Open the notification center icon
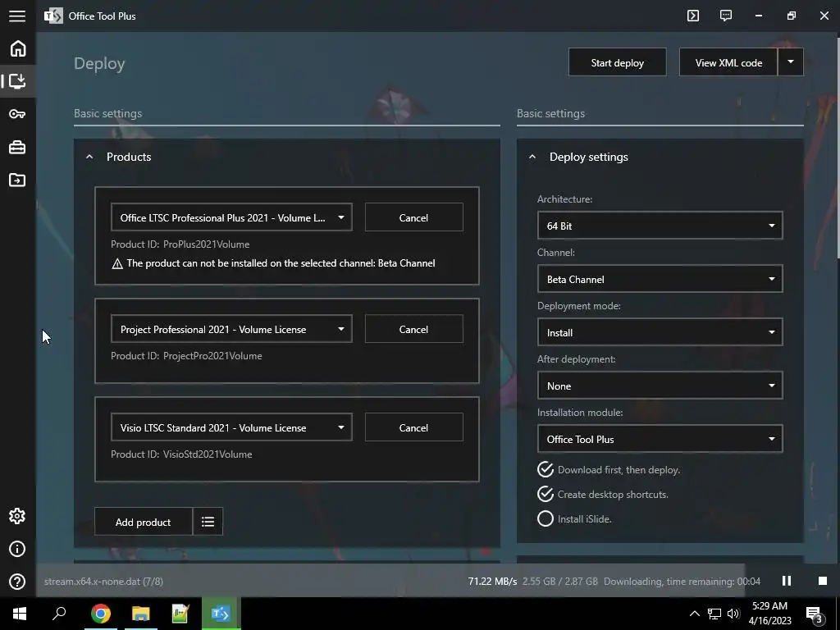 [814, 614]
